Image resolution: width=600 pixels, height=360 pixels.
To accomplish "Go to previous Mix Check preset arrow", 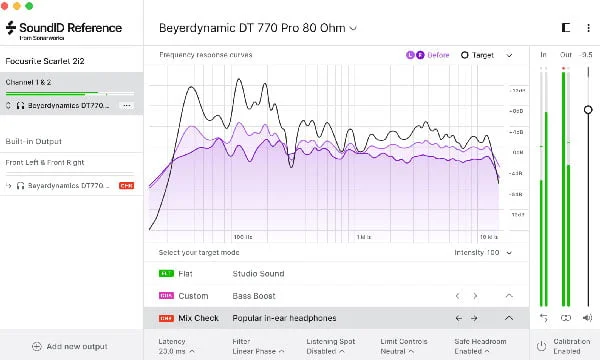I will pos(458,318).
